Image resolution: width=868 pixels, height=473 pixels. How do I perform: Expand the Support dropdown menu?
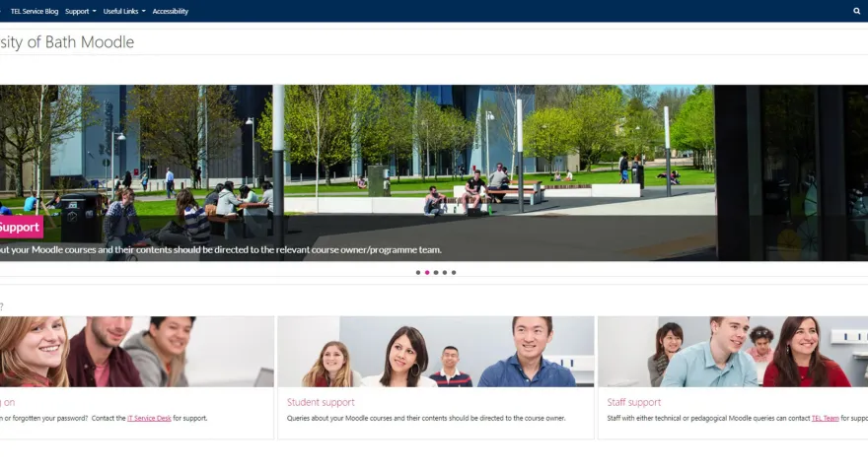[x=80, y=11]
